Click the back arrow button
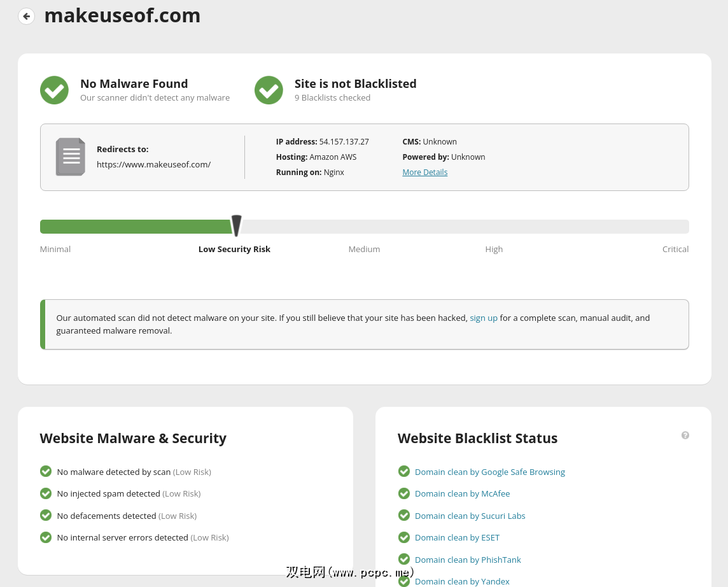 pos(26,16)
